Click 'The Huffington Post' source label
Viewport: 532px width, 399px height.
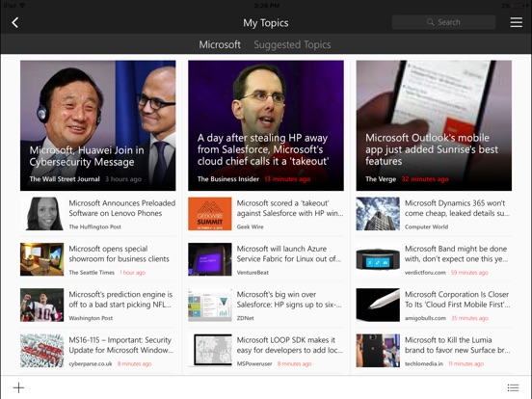95,226
